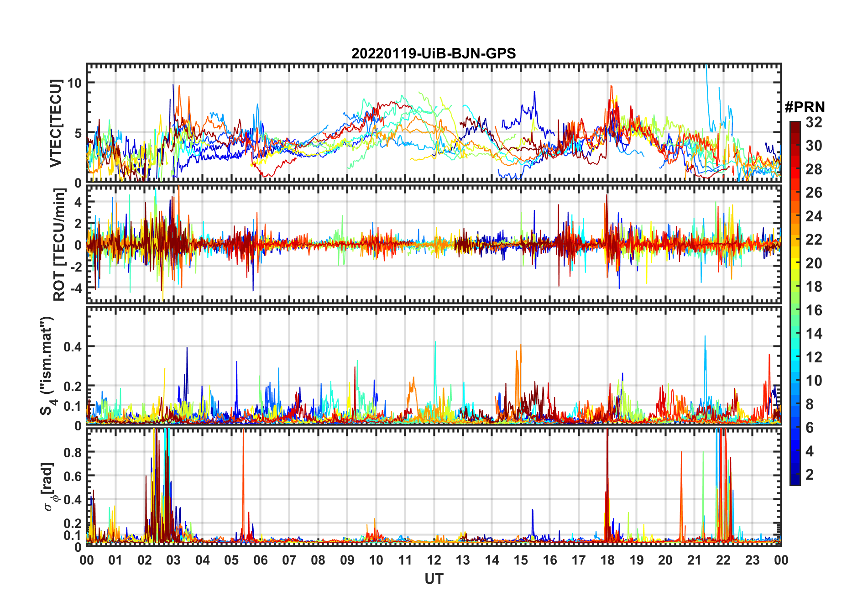Click the VTEC axis tick label 10
Viewport: 868px width, 607px height.
(74, 83)
